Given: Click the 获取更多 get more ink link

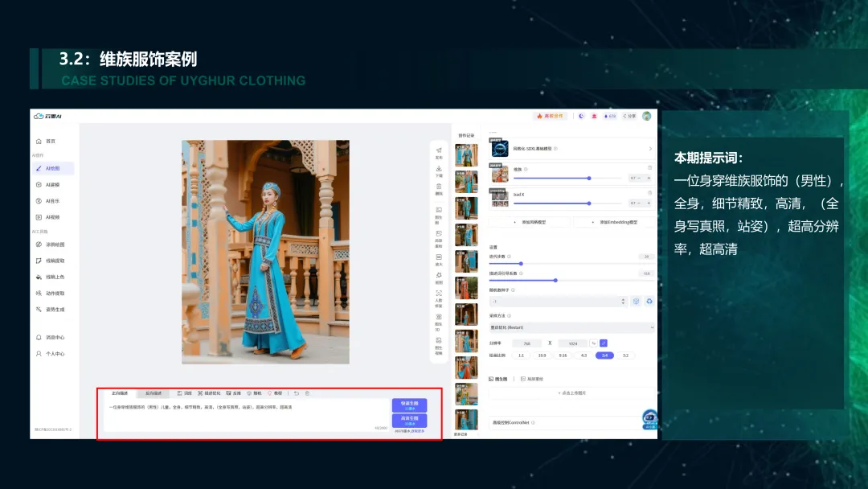Looking at the screenshot, I should pos(418,431).
